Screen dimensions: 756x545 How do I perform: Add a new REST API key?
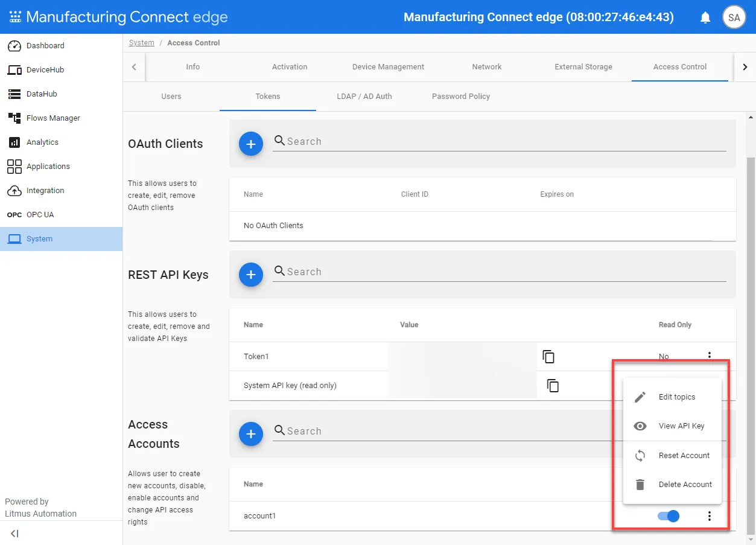[251, 275]
